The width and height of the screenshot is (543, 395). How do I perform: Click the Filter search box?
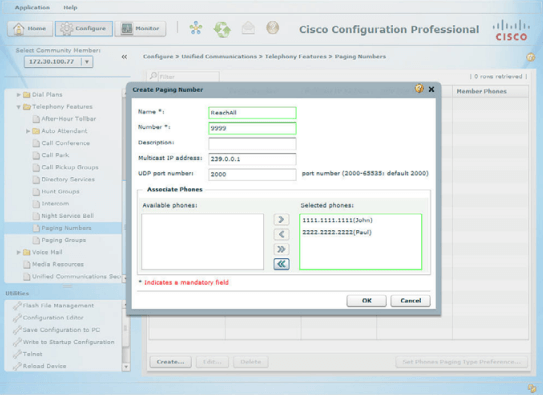[x=189, y=77]
